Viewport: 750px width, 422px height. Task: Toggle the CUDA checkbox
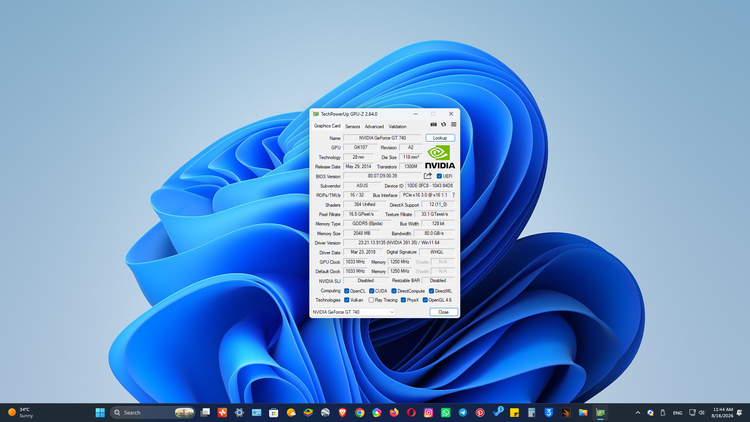point(371,291)
